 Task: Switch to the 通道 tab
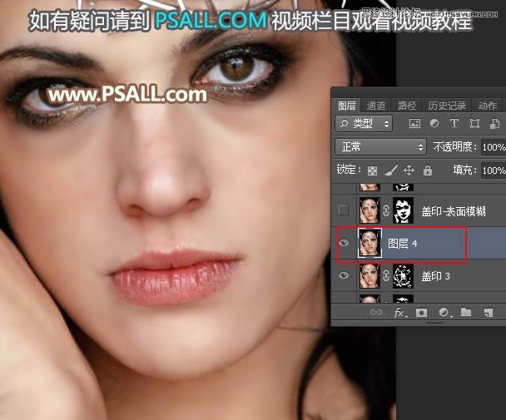pyautogui.click(x=376, y=106)
